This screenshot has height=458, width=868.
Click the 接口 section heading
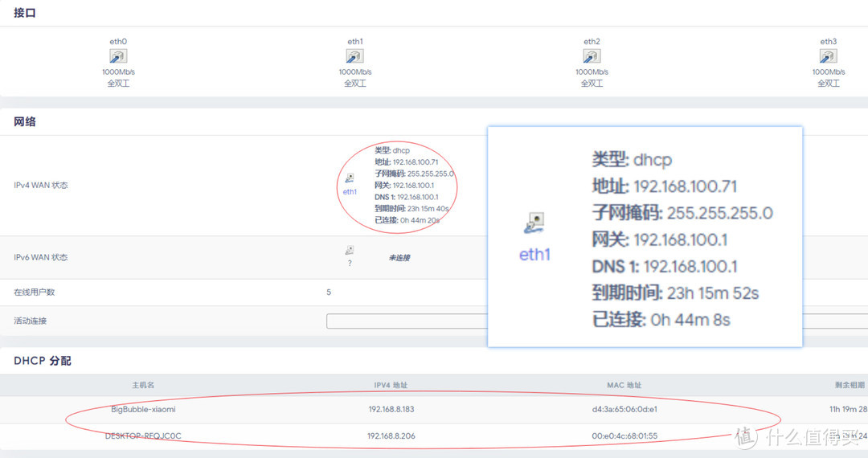tap(25, 13)
